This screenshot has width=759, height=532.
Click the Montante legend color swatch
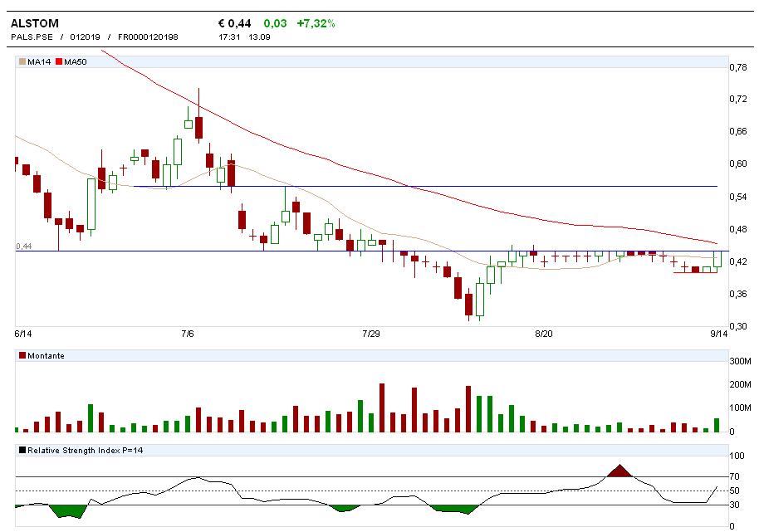(x=22, y=355)
